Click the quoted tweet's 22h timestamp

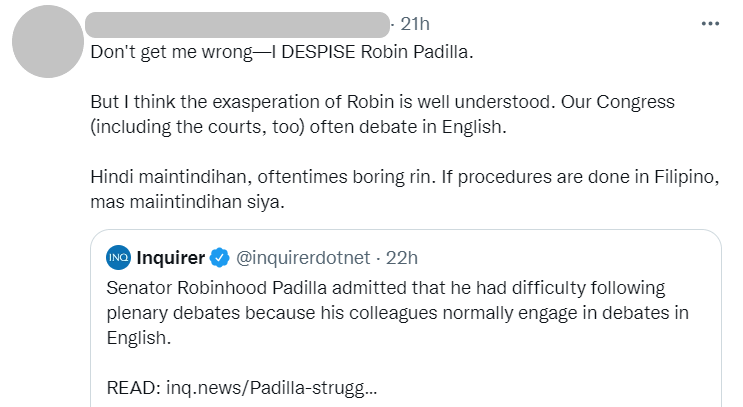point(401,258)
